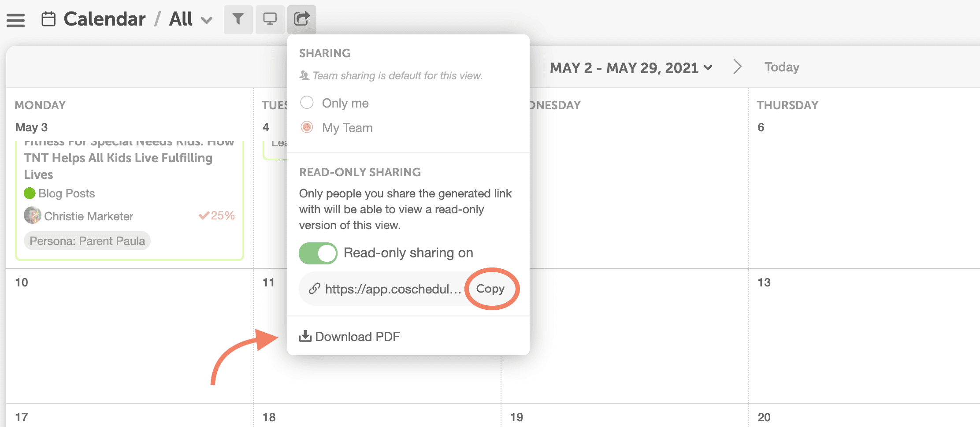Open the May 2 - May 29 date dropdown
Image resolution: width=980 pixels, height=427 pixels.
[x=631, y=68]
